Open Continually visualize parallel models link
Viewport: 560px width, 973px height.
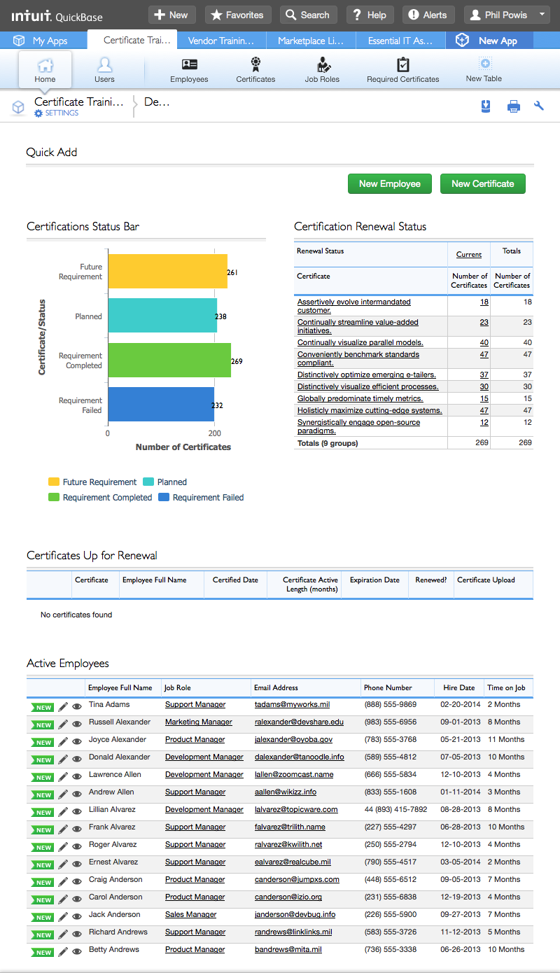pos(360,342)
